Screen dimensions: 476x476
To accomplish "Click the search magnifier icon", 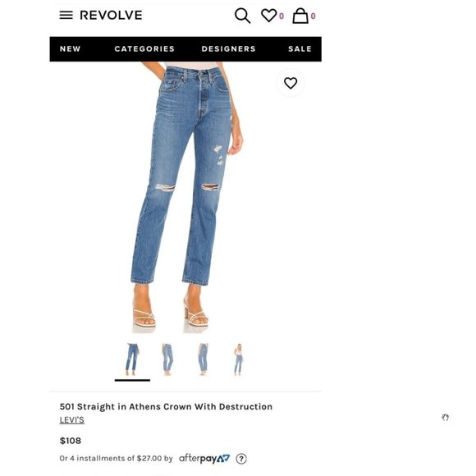I will pos(242,16).
